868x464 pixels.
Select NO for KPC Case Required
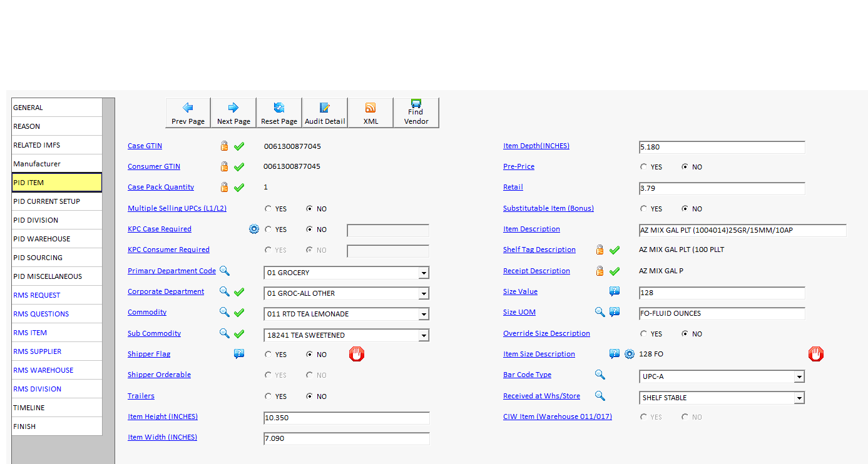[309, 229]
